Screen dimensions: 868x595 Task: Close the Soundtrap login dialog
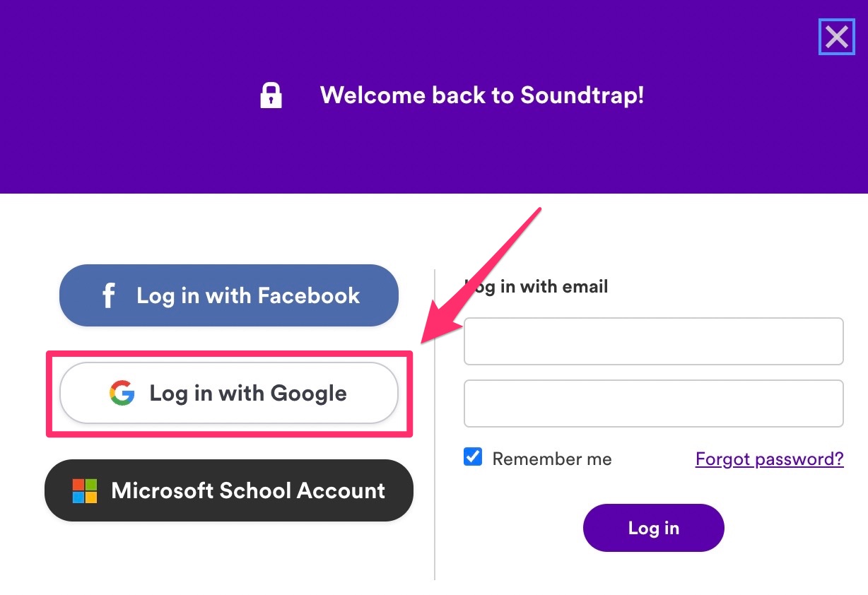coord(837,37)
